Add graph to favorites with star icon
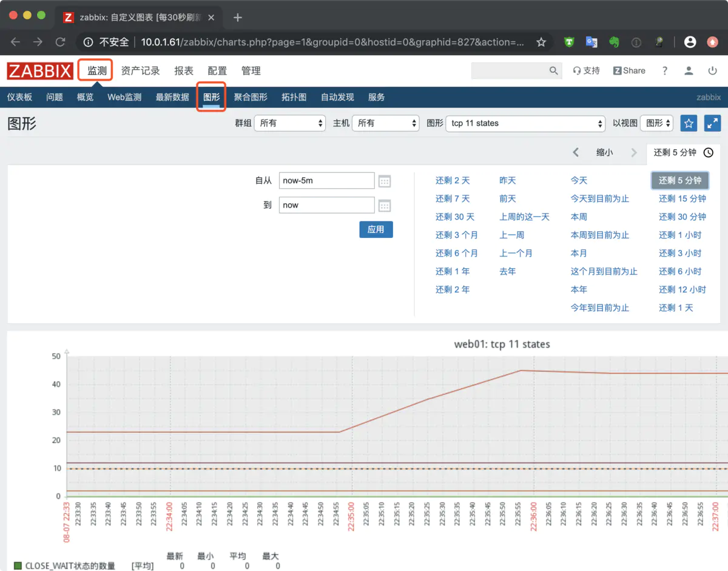The image size is (728, 571). [x=689, y=123]
